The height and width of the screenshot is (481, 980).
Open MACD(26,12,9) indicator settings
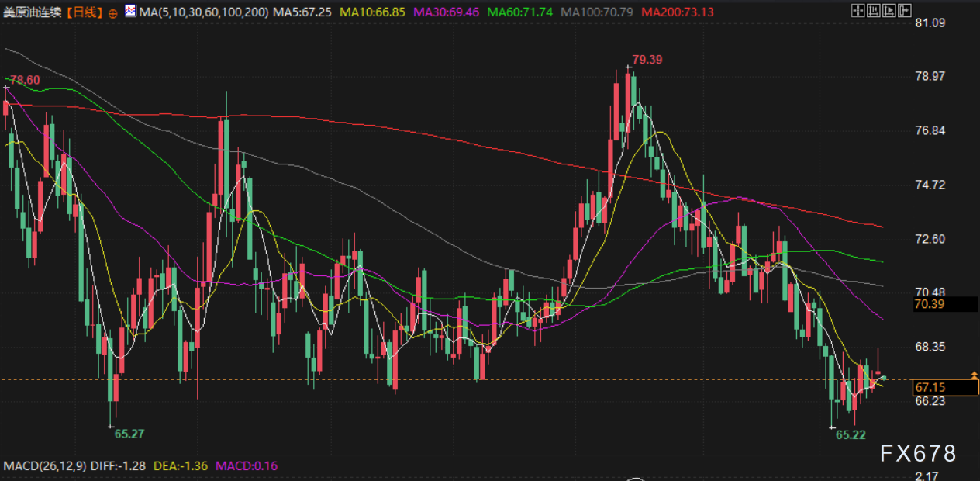pos(42,466)
